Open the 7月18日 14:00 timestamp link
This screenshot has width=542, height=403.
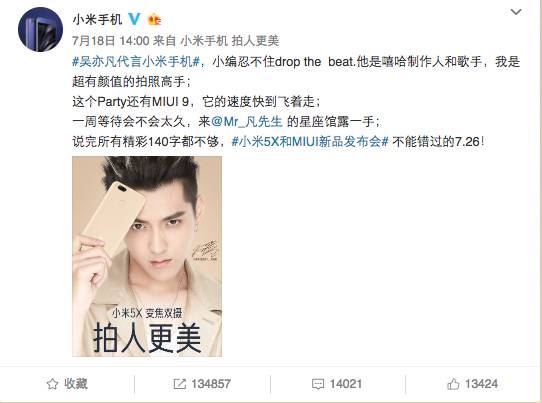(x=111, y=41)
